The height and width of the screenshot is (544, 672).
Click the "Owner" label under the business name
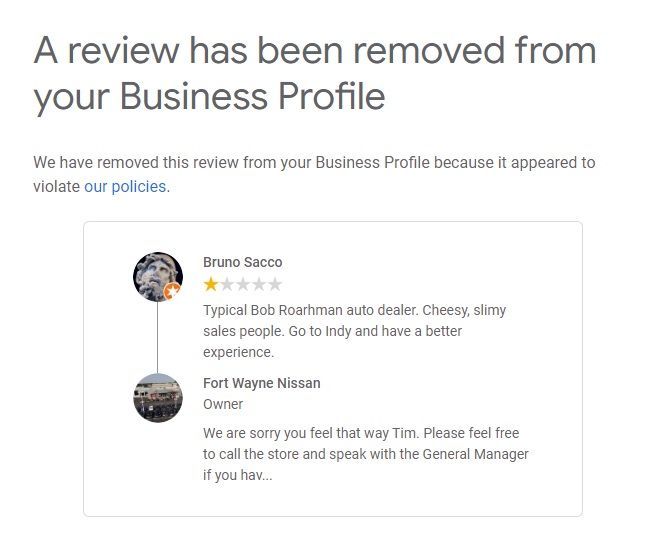point(223,404)
